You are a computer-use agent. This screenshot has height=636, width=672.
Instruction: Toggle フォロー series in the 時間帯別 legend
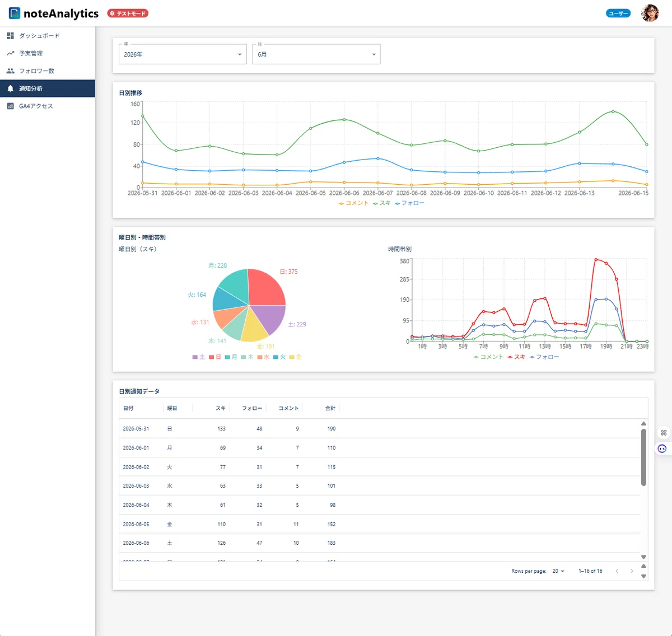point(544,357)
